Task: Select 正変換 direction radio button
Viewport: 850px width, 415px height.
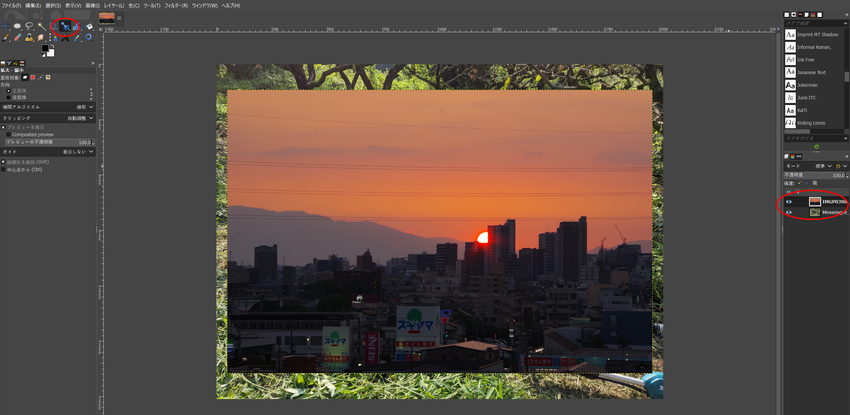Action: tap(9, 91)
